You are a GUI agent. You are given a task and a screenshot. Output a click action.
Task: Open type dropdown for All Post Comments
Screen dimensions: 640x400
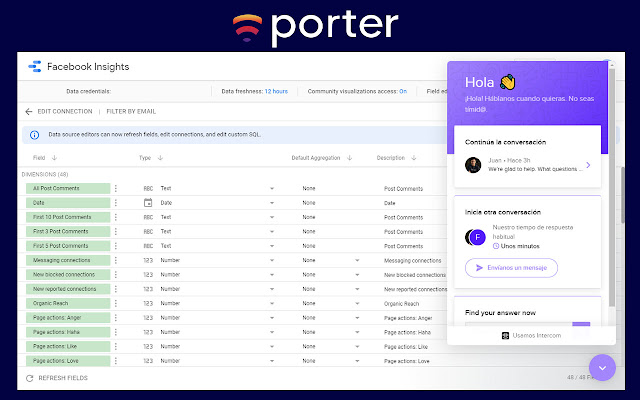[x=272, y=189]
